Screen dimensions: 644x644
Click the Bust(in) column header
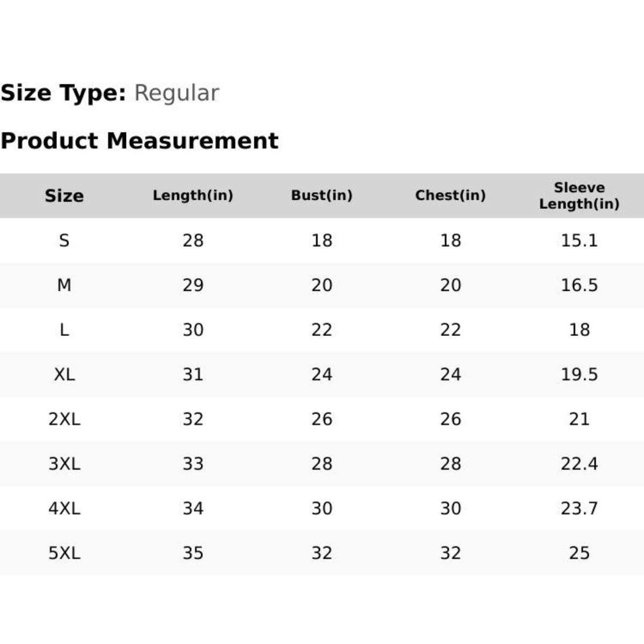click(x=321, y=195)
